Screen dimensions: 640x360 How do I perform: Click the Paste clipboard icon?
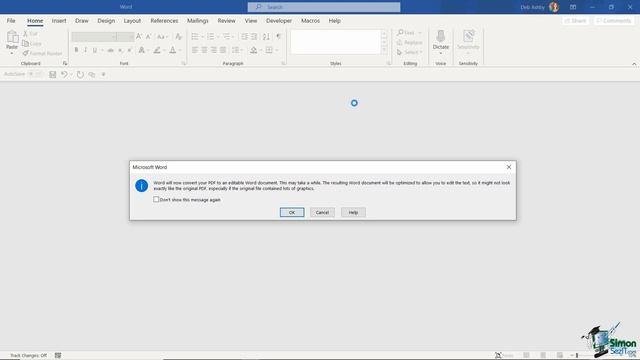pos(12,38)
